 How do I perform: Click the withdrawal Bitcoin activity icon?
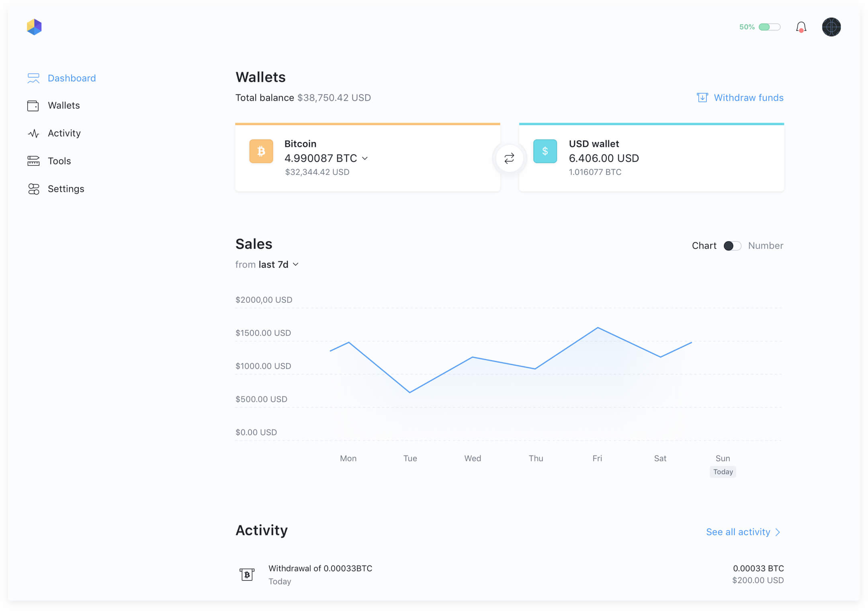(x=247, y=574)
